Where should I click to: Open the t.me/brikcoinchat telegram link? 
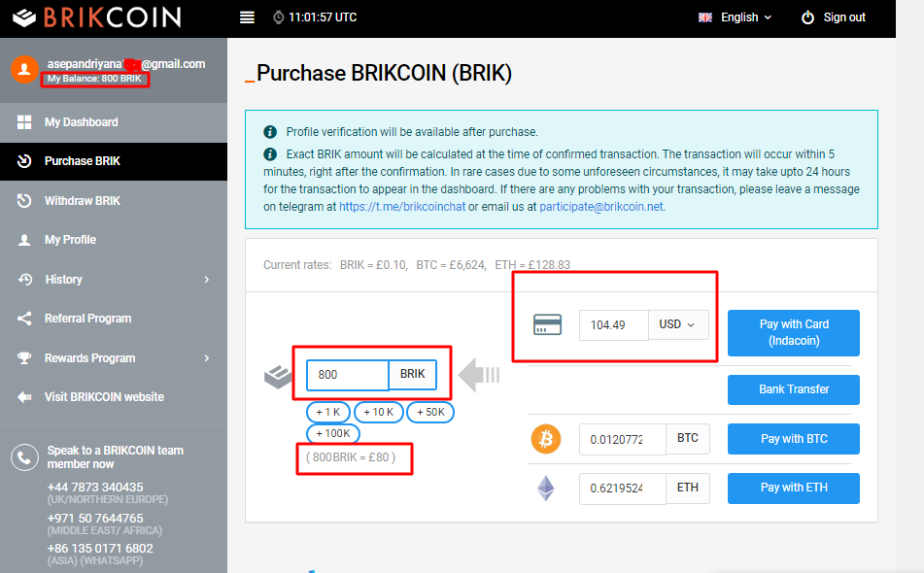point(402,207)
